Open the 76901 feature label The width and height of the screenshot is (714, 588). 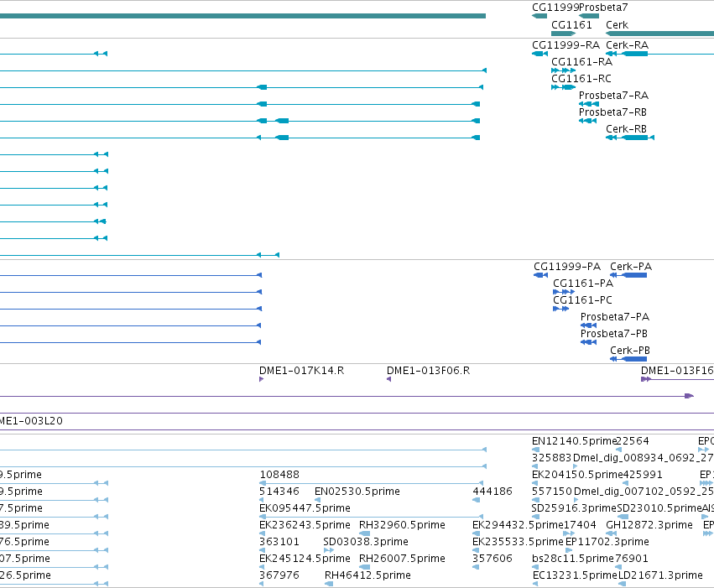(x=632, y=559)
